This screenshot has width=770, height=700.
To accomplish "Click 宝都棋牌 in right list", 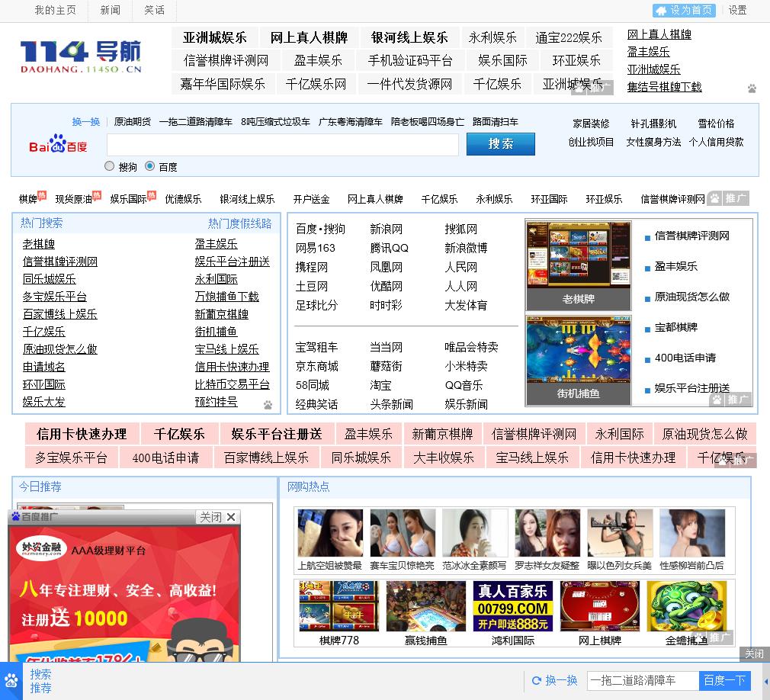I will point(675,327).
